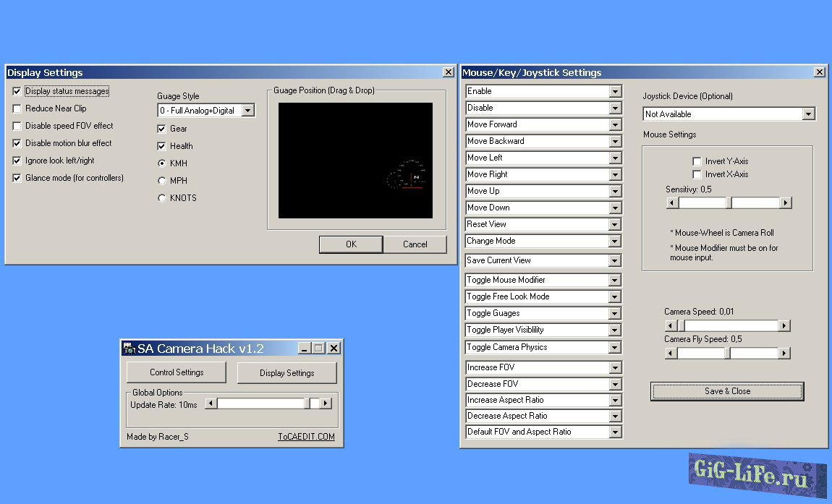Click the SA Camera Hack title bar icon
Screen dimensions: 832x504
tap(129, 348)
